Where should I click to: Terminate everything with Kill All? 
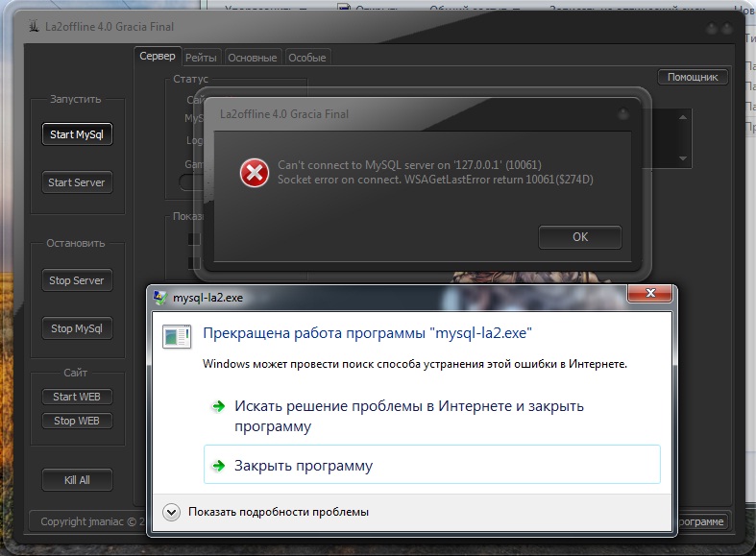77,480
